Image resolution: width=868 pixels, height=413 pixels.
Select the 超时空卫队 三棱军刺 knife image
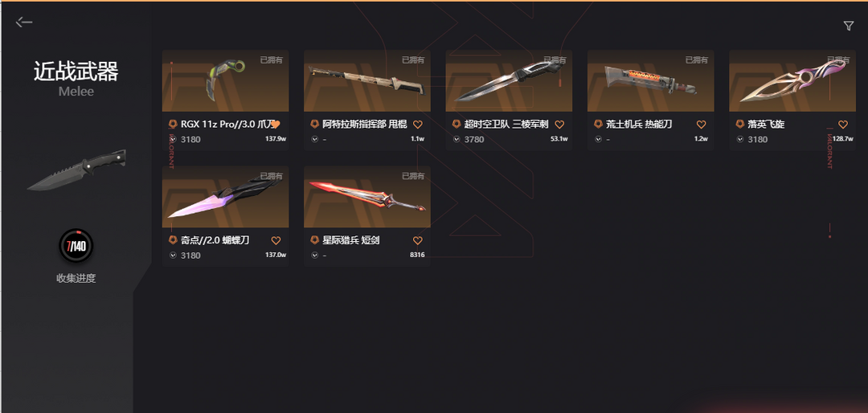[509, 81]
